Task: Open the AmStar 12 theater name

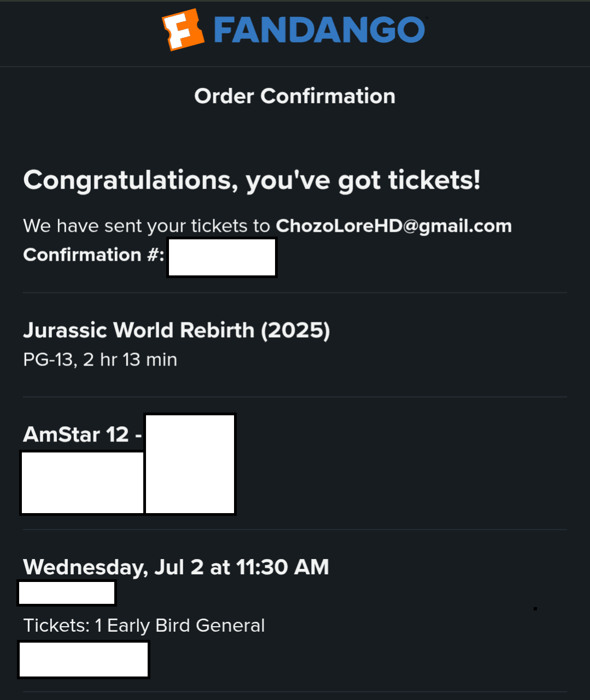Action: 76,434
